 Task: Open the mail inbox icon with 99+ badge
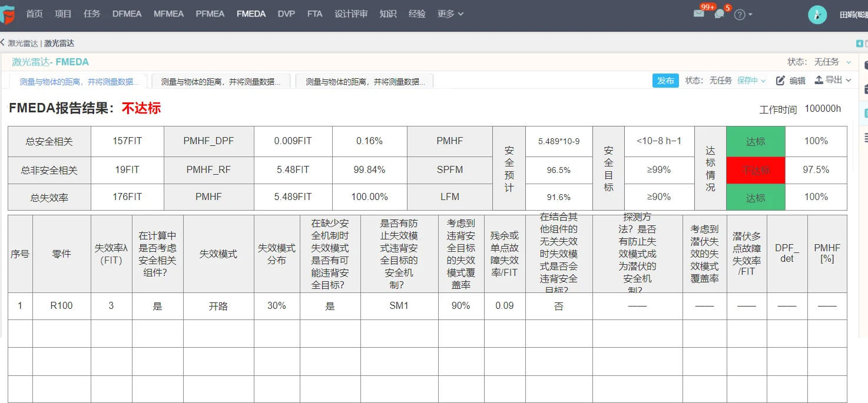(698, 12)
